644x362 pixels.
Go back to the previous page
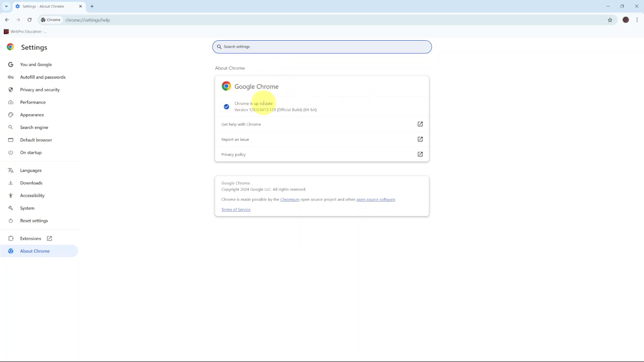tap(7, 20)
